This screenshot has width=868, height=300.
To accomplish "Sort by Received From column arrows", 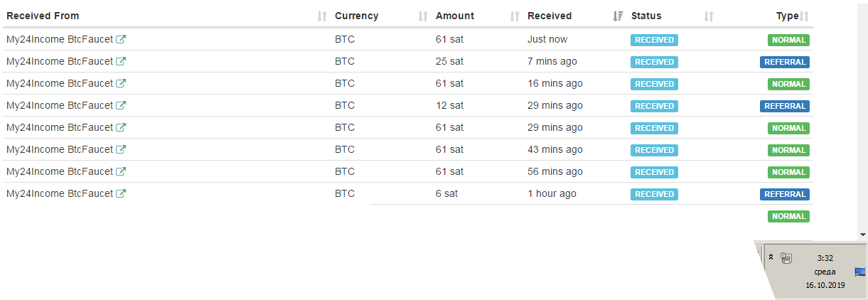I will click(322, 16).
